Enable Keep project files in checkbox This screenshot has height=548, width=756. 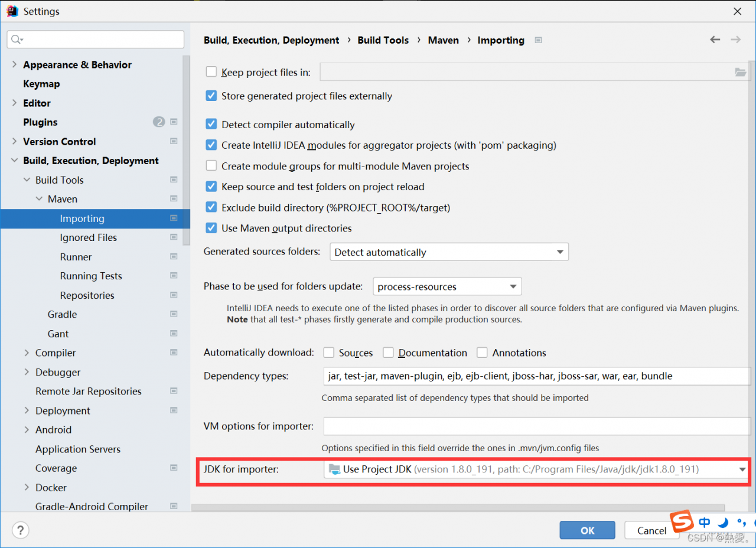point(211,72)
